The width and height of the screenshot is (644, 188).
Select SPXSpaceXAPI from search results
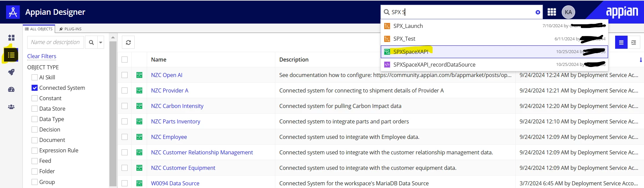[494, 52]
